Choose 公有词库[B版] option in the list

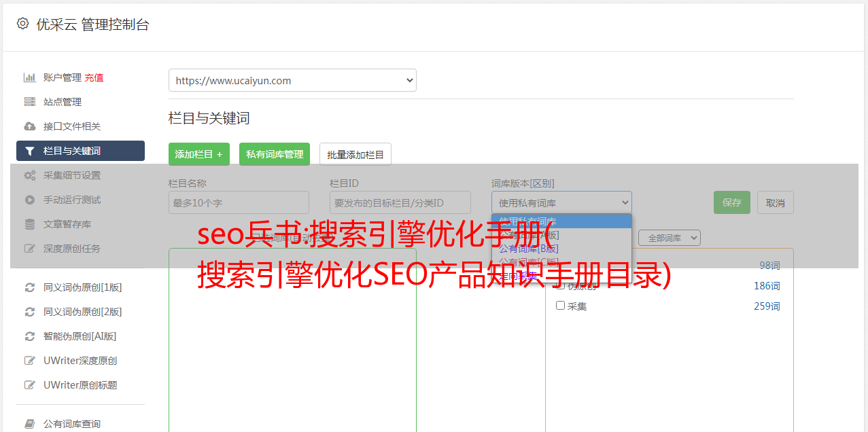(561, 248)
